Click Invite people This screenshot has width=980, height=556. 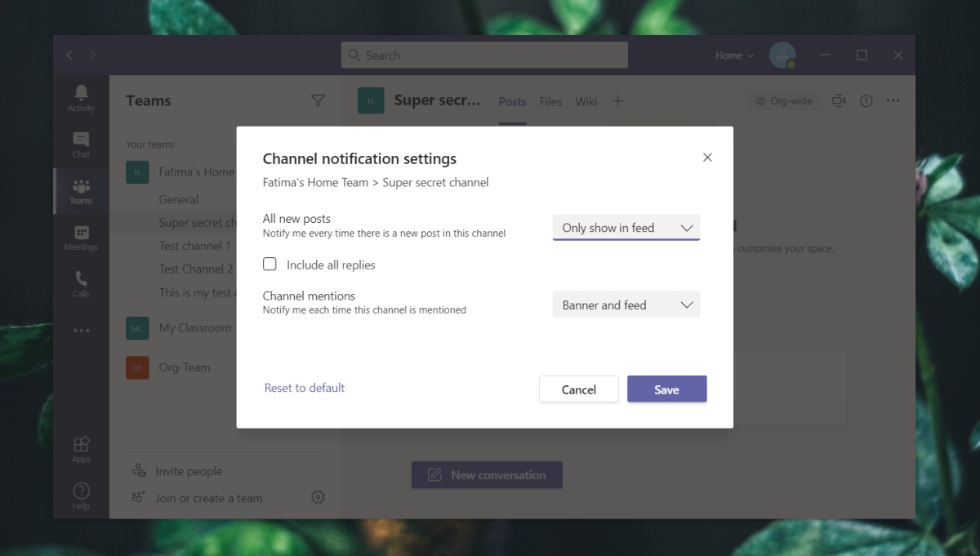pyautogui.click(x=177, y=471)
